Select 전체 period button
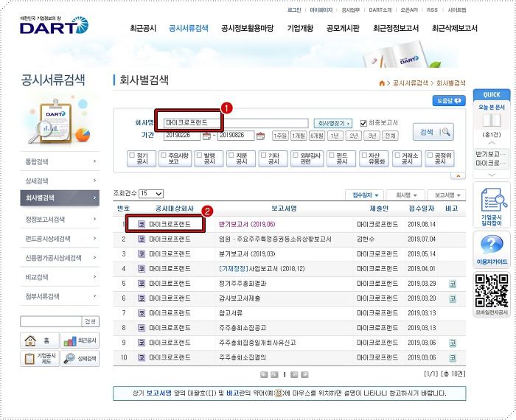Screen dimensions: 516x420 (x=390, y=136)
